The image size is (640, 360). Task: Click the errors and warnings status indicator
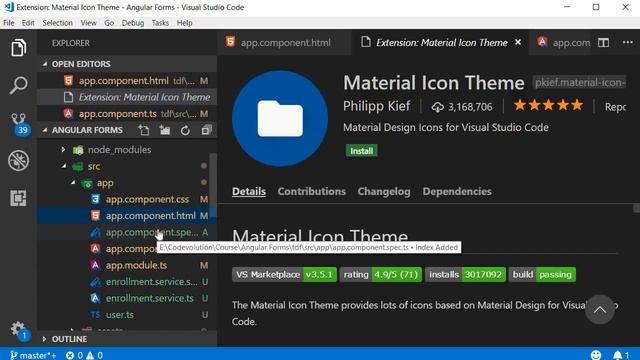click(84, 355)
